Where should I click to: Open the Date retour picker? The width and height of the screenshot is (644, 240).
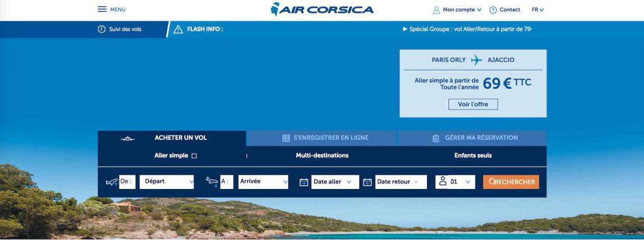[x=401, y=182]
